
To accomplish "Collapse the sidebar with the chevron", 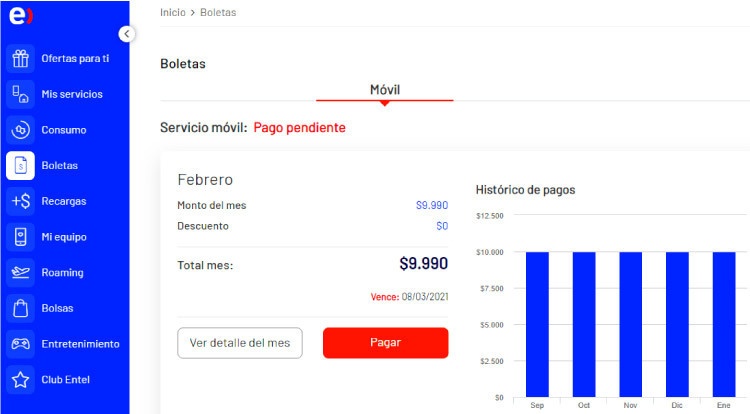I will tap(126, 34).
